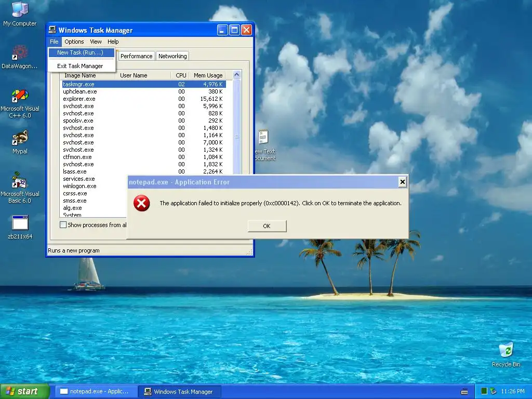Switch to Windows Task Manager taskbar button
Image resolution: width=532 pixels, height=399 pixels.
(180, 392)
